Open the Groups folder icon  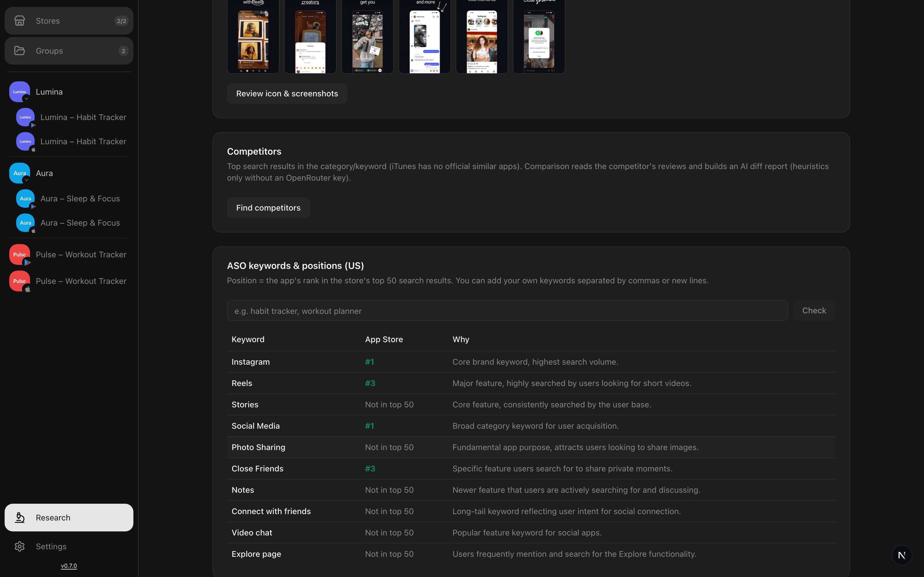19,51
